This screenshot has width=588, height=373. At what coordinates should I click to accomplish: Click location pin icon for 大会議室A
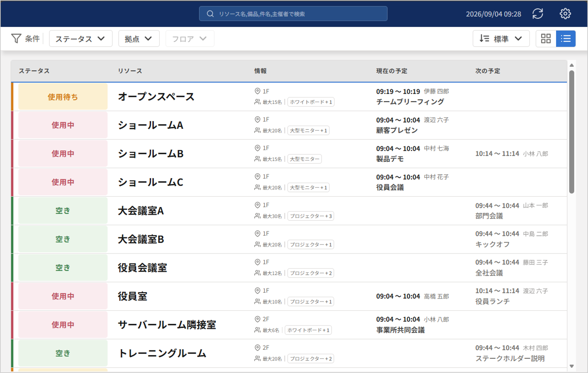(x=257, y=205)
